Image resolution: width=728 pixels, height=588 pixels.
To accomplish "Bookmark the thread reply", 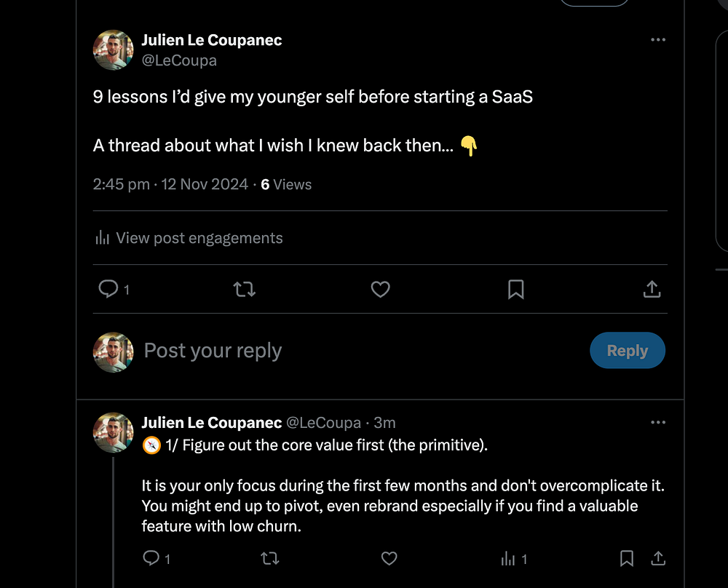I will click(626, 558).
